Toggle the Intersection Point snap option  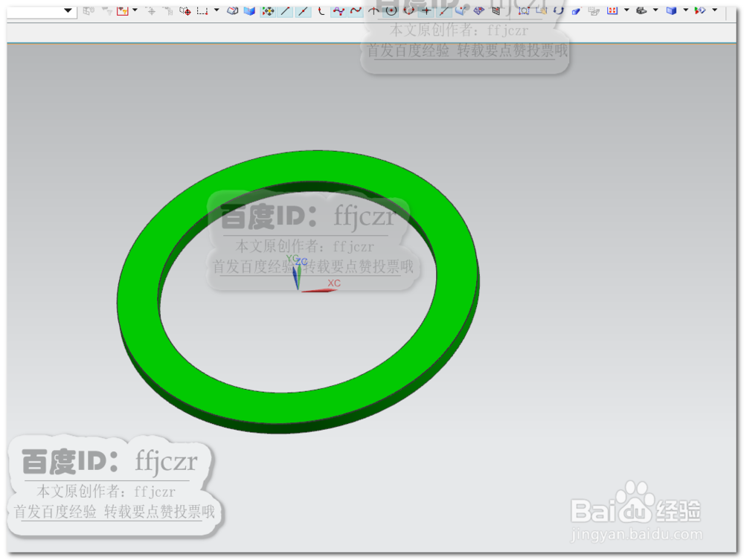pos(373,10)
